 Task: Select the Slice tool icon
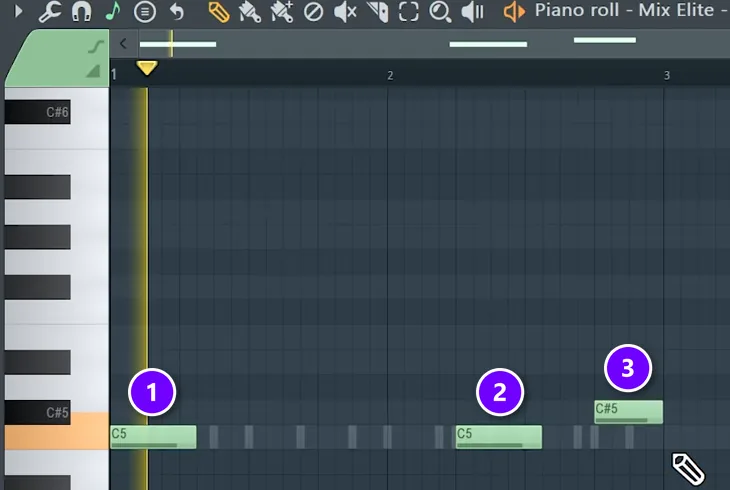coord(377,12)
